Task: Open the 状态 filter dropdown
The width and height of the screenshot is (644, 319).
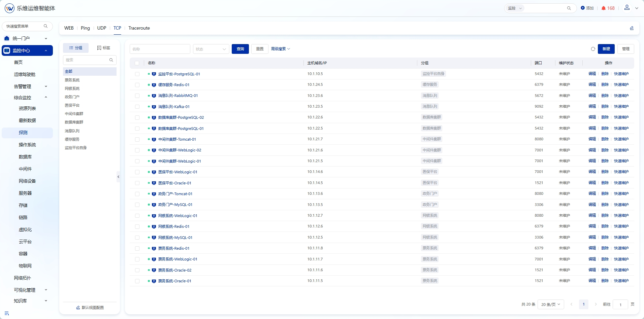Action: [211, 49]
